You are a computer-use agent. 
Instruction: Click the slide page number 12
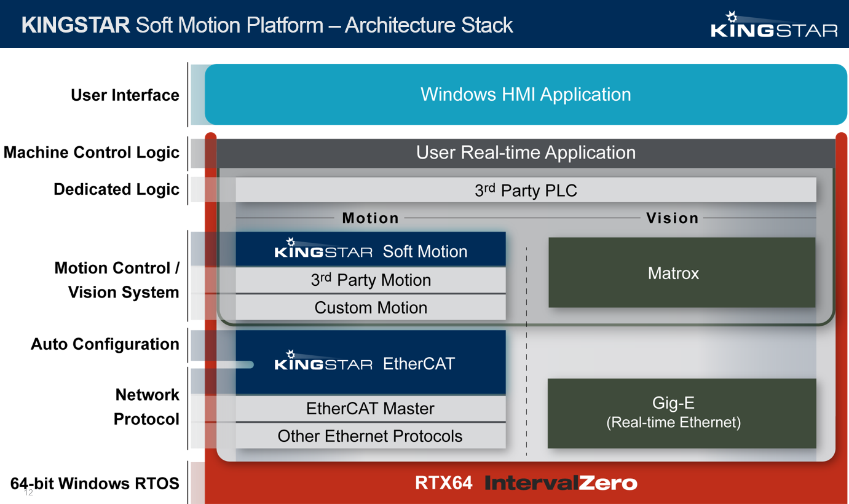click(28, 493)
